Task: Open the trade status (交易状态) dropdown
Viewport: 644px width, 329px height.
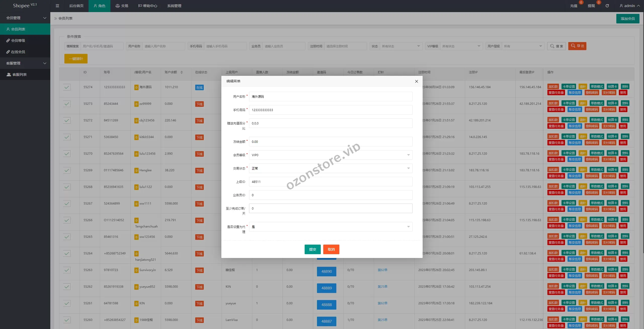Action: pyautogui.click(x=331, y=168)
